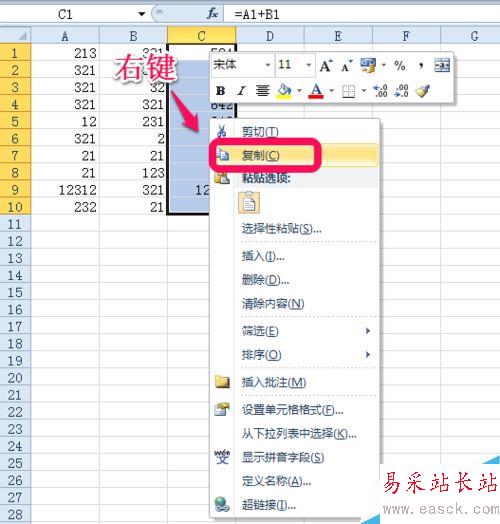
Task: Choose 删除(D)... from context menu
Action: pyautogui.click(x=295, y=280)
